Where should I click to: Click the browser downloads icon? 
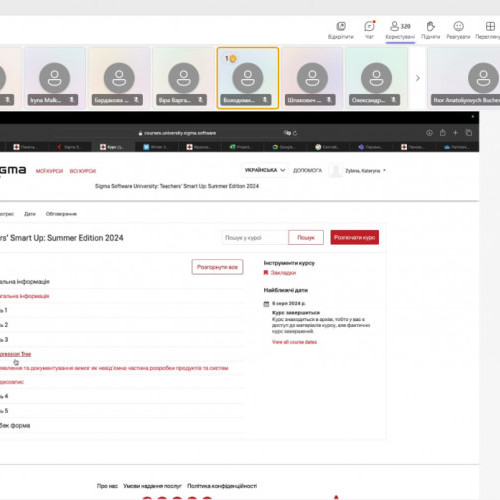(x=429, y=133)
